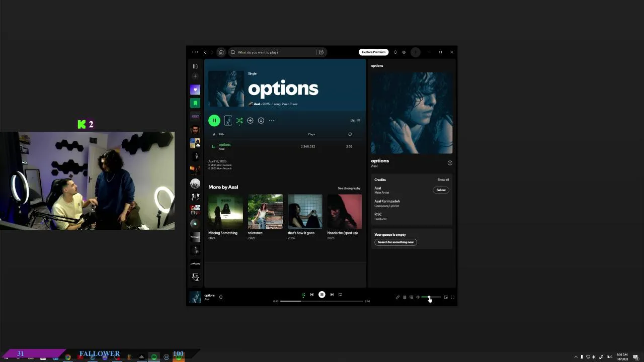644x362 pixels.
Task: Toggle the Queue view icon
Action: [x=405, y=297]
